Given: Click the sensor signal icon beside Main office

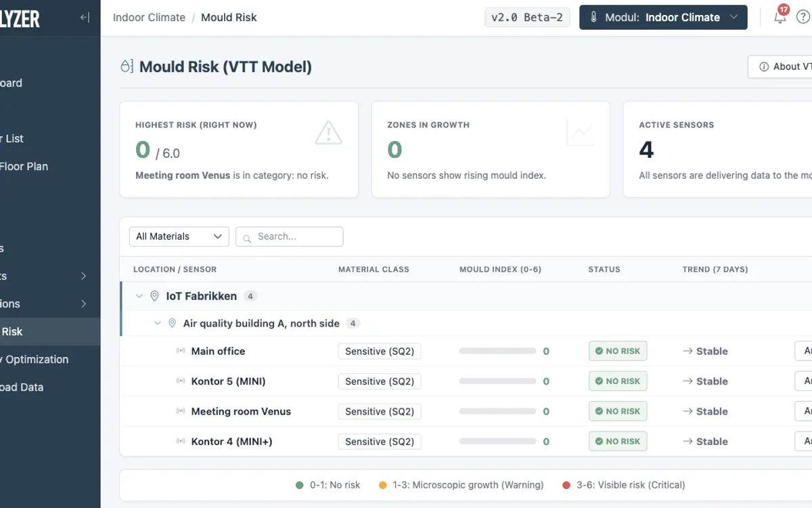Looking at the screenshot, I should coord(181,351).
